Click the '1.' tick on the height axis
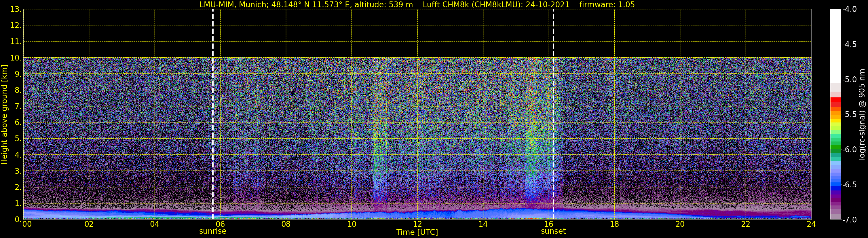 pos(18,204)
